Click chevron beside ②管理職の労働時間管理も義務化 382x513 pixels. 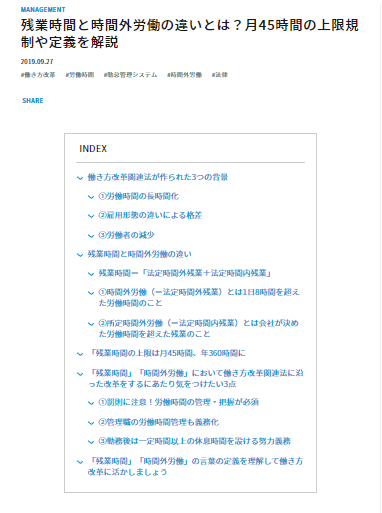click(91, 423)
